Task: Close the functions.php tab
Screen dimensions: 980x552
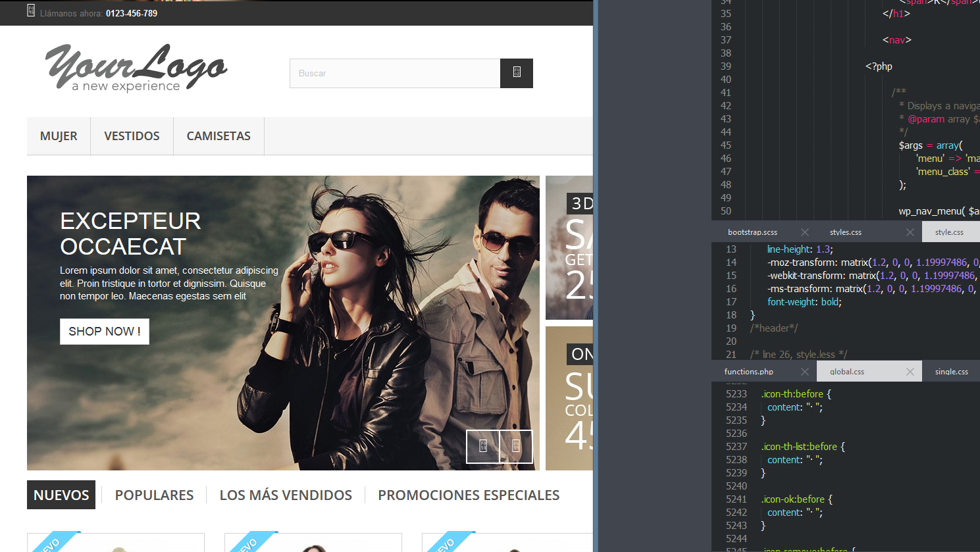Action: pos(805,372)
